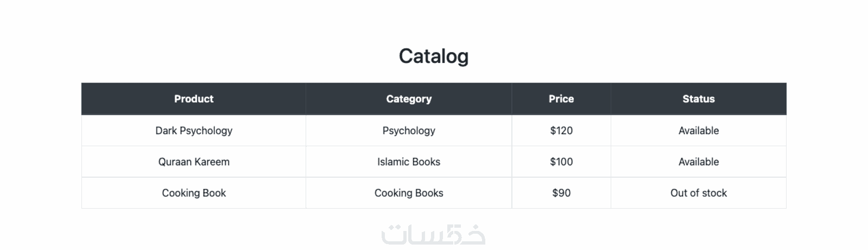Viewport: 868px width, 250px height.
Task: Click the Product column header
Action: click(194, 99)
